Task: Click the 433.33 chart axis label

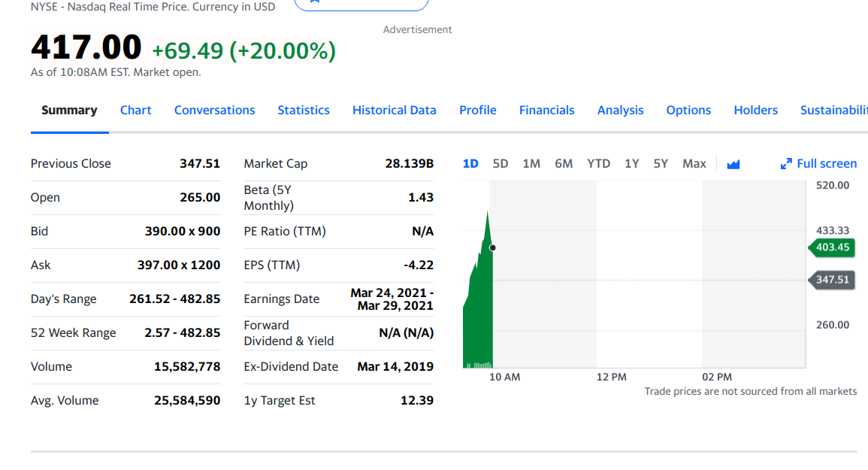Action: click(x=833, y=231)
